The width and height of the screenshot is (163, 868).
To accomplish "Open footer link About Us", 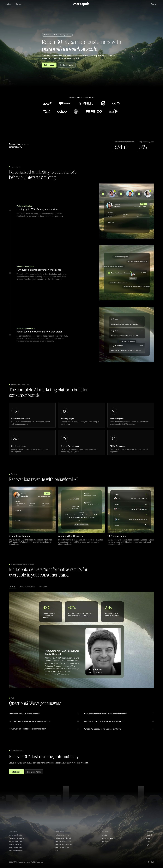I will pyautogui.click(x=149, y=835).
